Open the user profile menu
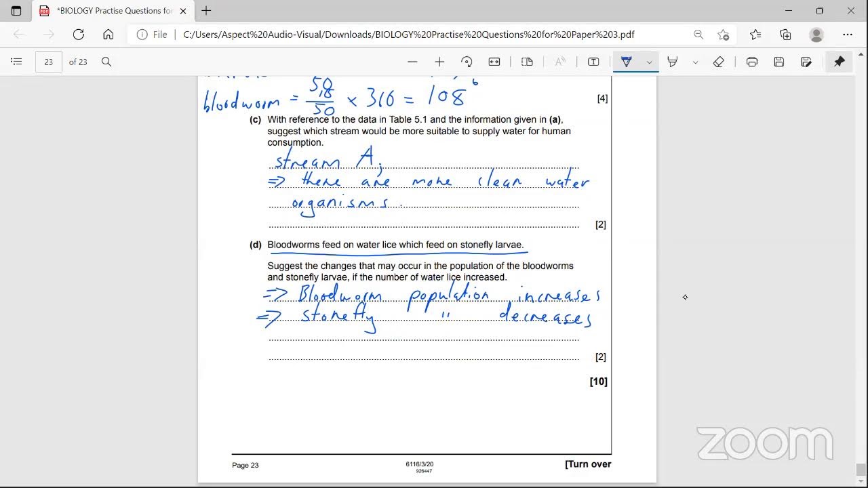This screenshot has width=868, height=488. click(817, 35)
